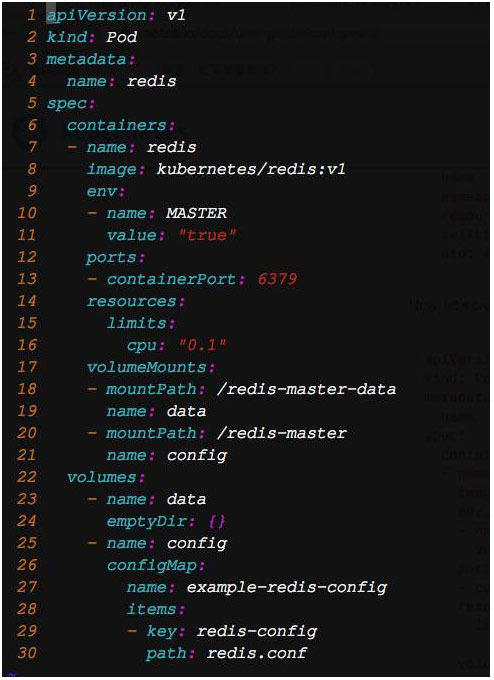Click the containerPort number 6379
This screenshot has width=494, height=680.
pyautogui.click(x=278, y=279)
